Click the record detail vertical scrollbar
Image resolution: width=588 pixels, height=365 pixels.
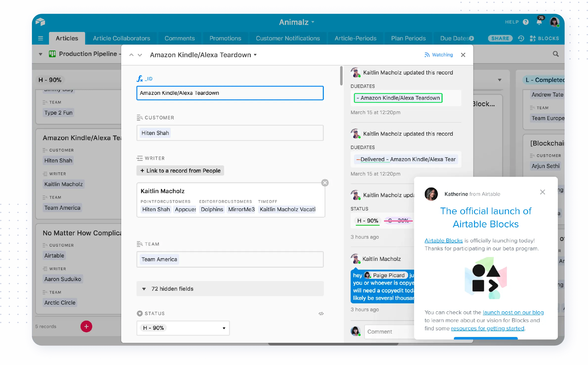[341, 76]
